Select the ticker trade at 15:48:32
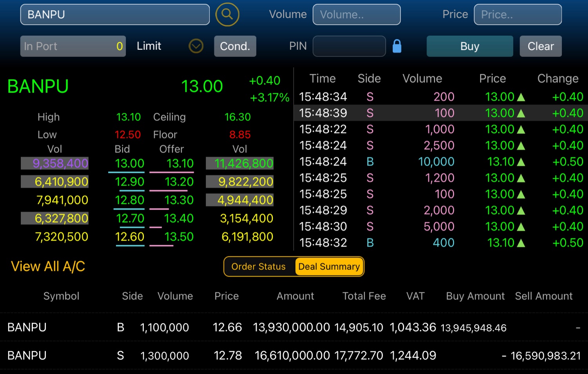Viewport: 588px width, 374px height. pos(441,243)
